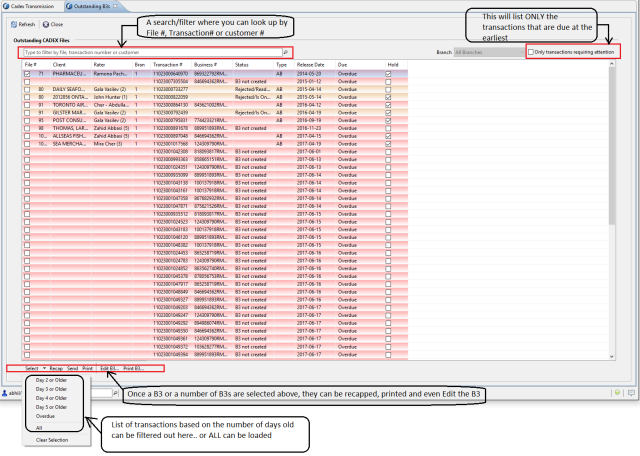Screen dimensions: 640x456
Task: Click the Cadex Transmission tab icon
Action: point(6,6)
